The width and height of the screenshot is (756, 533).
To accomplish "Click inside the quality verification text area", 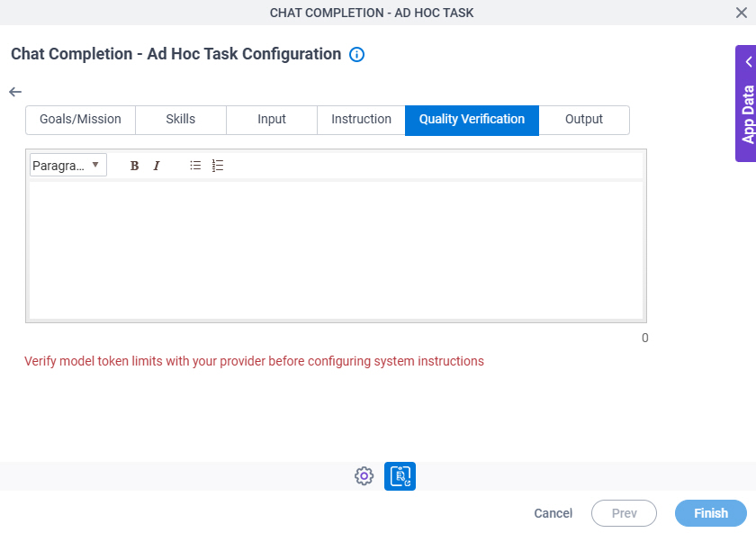I will click(x=336, y=250).
